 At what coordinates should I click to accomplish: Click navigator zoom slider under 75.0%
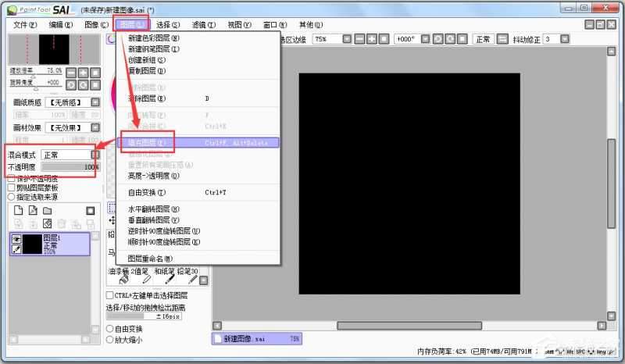click(x=36, y=77)
